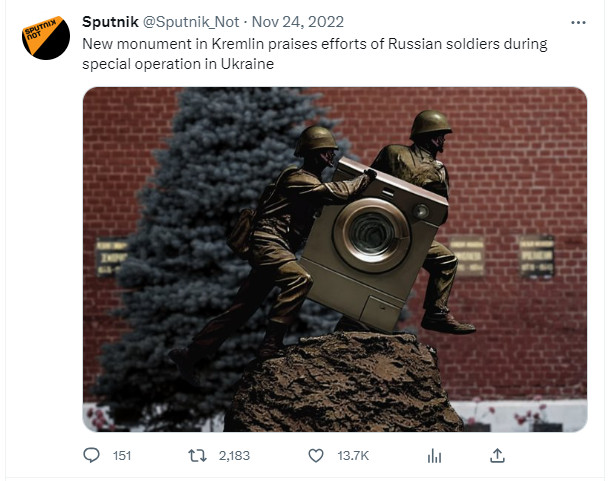
Task: Open the view analytics bar chart icon
Action: 434,456
